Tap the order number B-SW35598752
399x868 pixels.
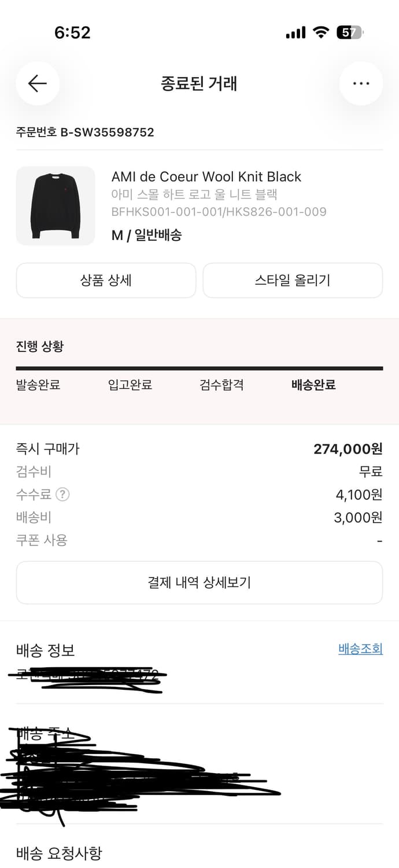85,133
